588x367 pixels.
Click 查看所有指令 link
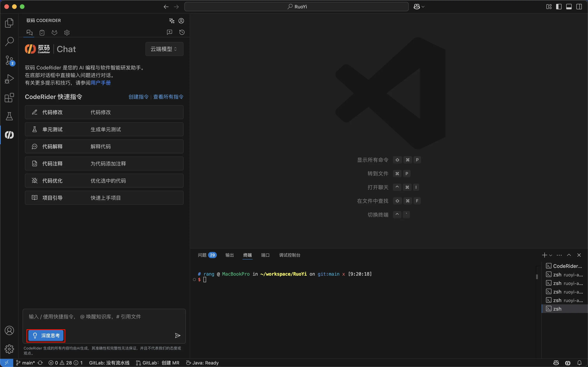pyautogui.click(x=168, y=97)
